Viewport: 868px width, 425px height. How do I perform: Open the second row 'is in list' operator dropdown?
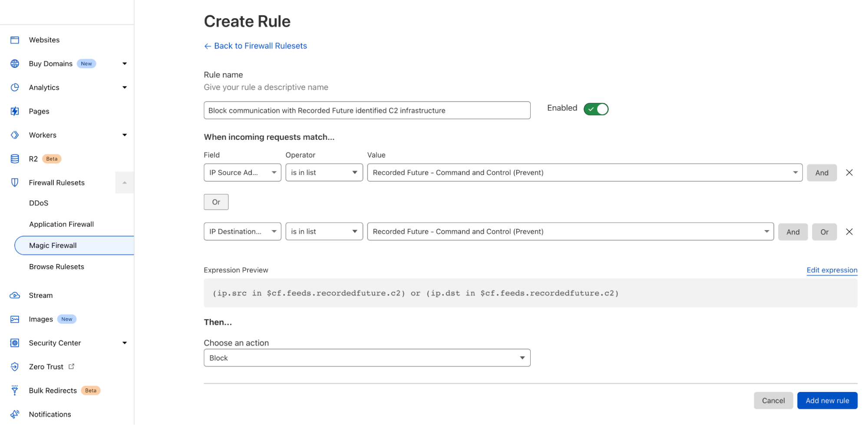(x=324, y=232)
